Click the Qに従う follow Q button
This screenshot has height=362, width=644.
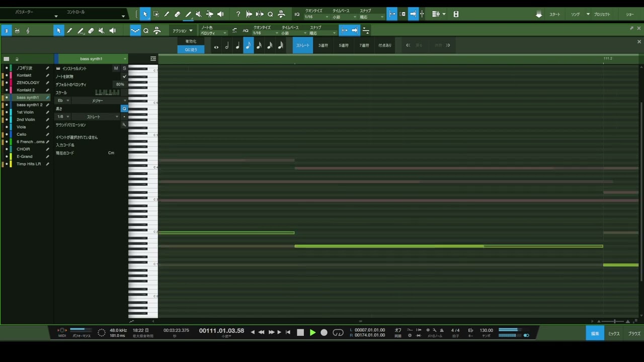[191, 50]
